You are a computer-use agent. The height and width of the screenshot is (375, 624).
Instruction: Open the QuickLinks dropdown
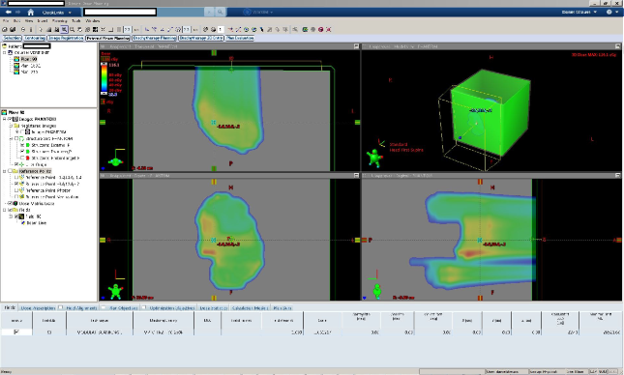57,12
